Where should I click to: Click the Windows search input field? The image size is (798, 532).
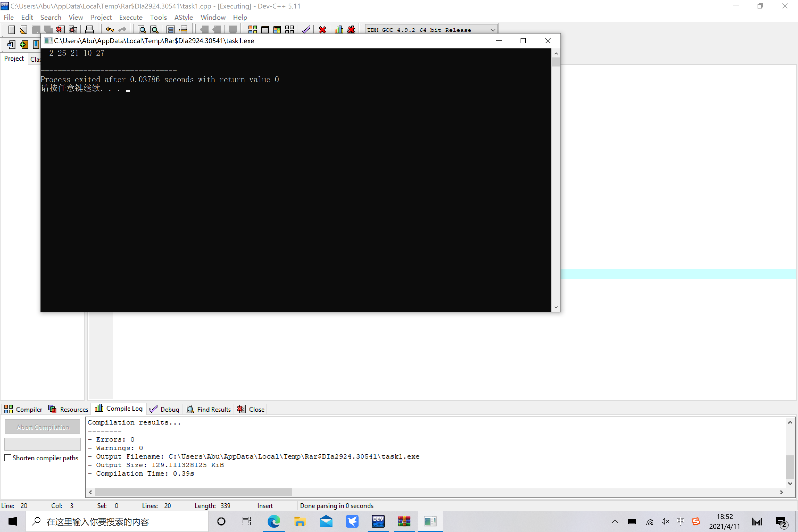[117, 521]
